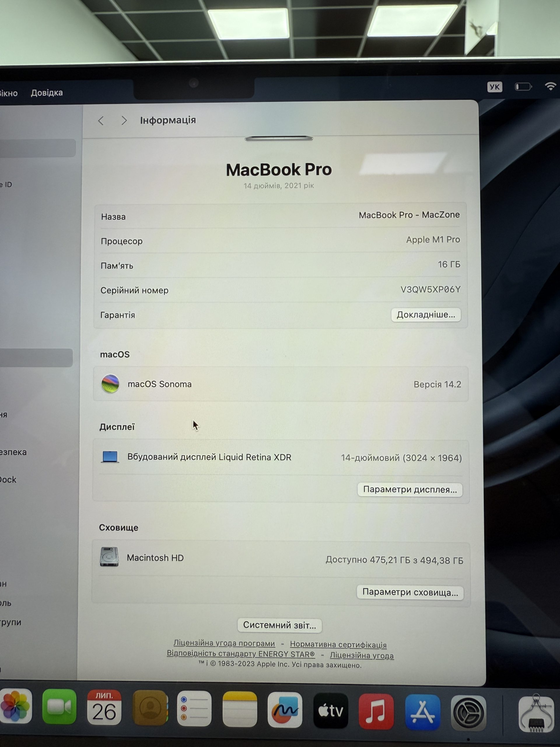Launch Music app from the Dock

[x=376, y=711]
